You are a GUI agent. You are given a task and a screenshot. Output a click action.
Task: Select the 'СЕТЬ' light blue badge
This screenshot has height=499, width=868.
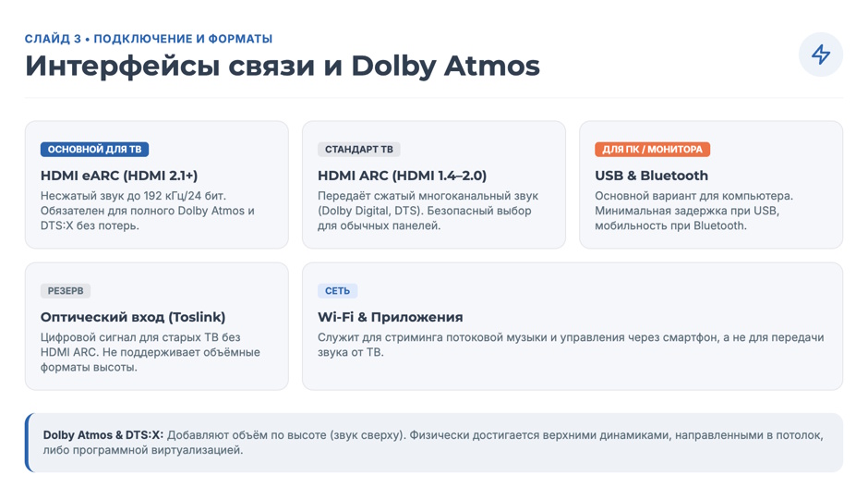[x=337, y=291]
